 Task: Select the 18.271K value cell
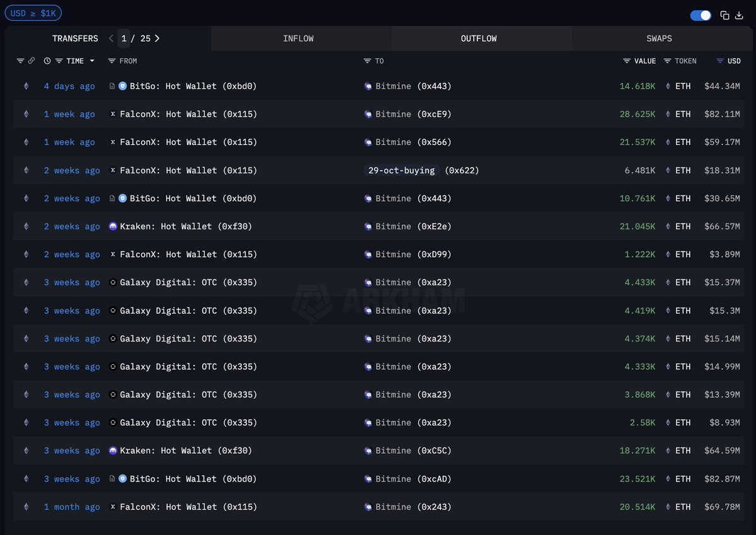pyautogui.click(x=637, y=451)
